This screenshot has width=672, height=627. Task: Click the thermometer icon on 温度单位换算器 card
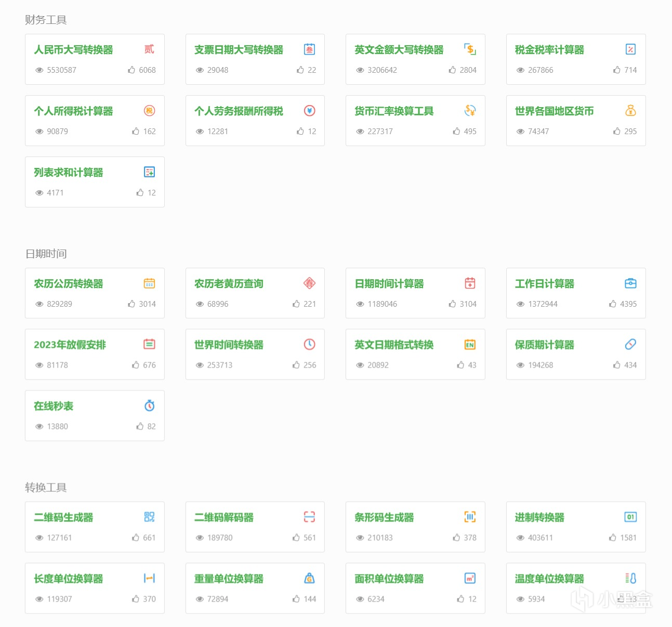pos(630,579)
